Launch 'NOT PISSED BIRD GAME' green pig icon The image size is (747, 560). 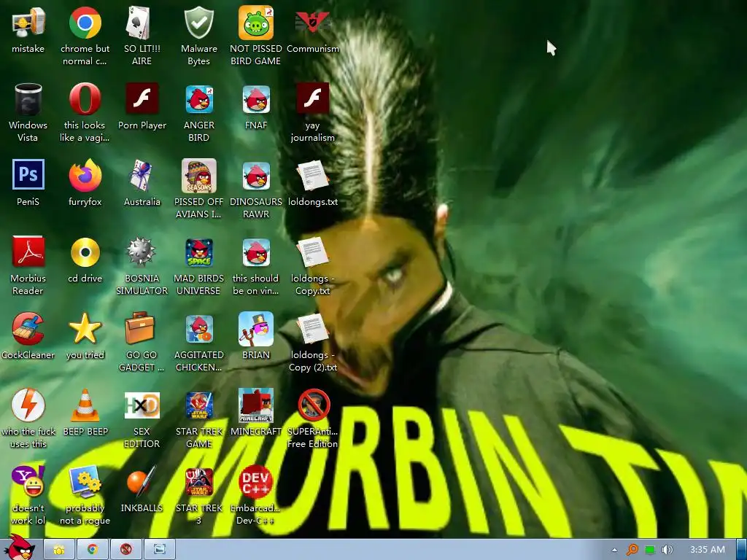point(256,23)
